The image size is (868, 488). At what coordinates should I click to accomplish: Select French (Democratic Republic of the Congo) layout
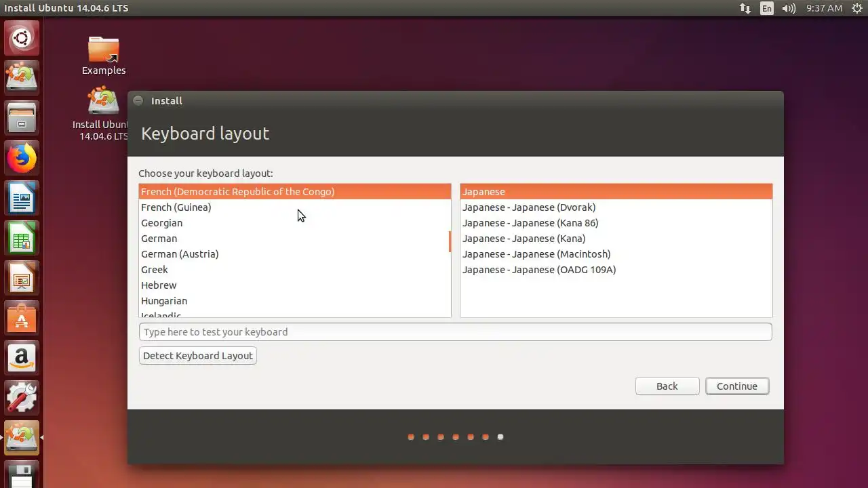pos(294,192)
